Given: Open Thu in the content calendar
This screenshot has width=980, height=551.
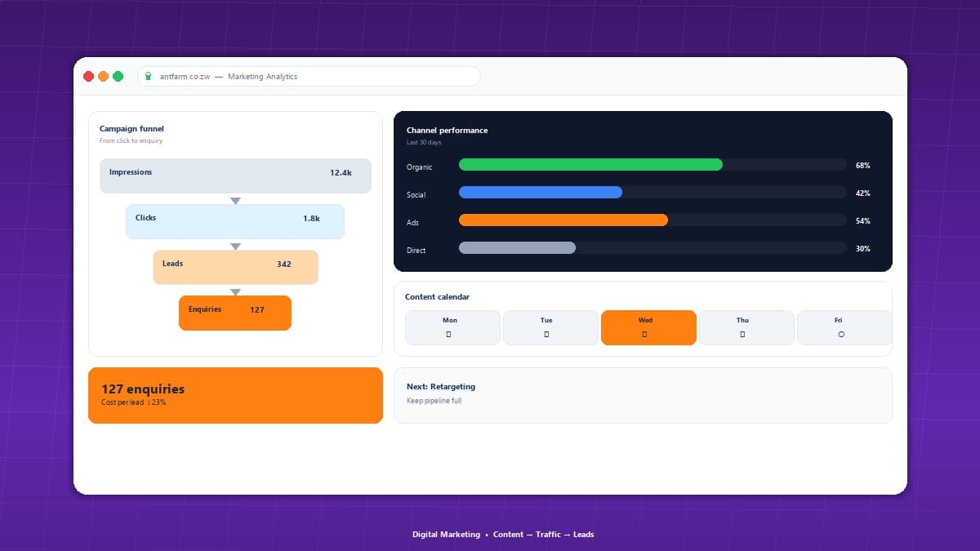Looking at the screenshot, I should pos(746,327).
